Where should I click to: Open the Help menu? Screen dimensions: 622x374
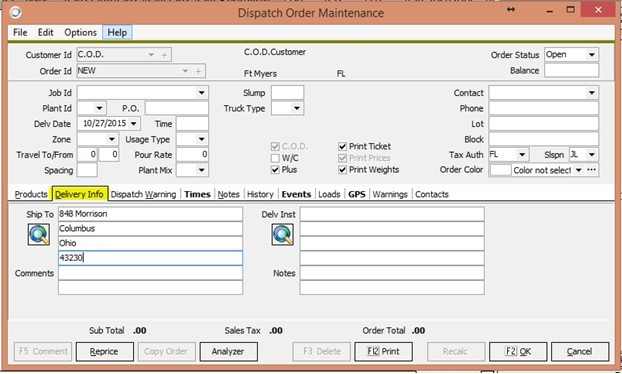click(x=117, y=33)
